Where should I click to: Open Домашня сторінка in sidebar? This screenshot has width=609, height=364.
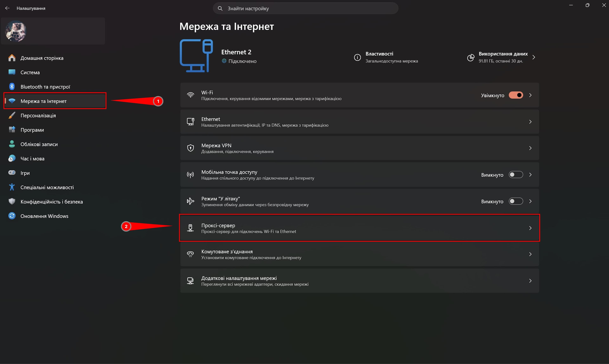pos(55,58)
